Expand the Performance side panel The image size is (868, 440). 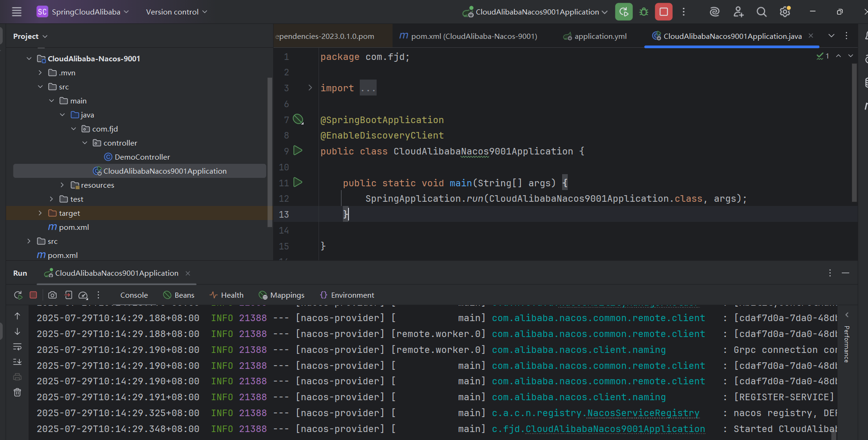(x=847, y=344)
